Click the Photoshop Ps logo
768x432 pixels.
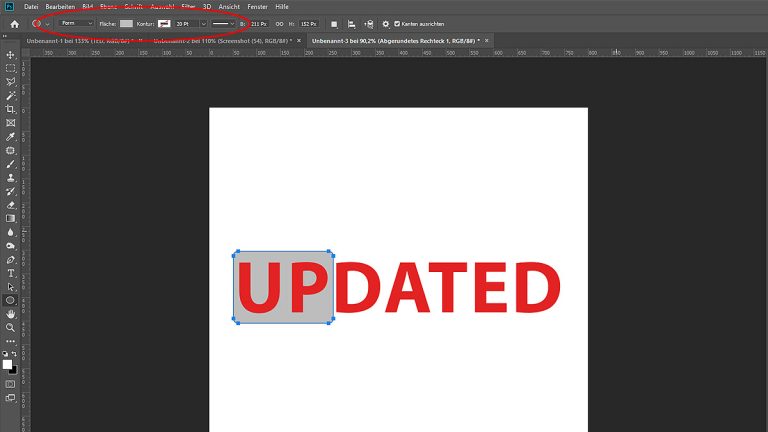pyautogui.click(x=9, y=6)
